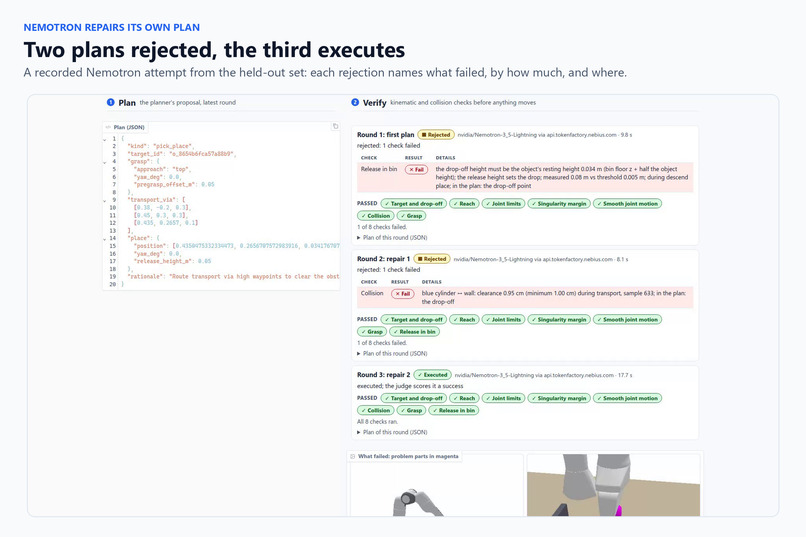This screenshot has height=537, width=806.
Task: Click the Fail badge in the Round 2 Collision row
Action: tap(402, 294)
